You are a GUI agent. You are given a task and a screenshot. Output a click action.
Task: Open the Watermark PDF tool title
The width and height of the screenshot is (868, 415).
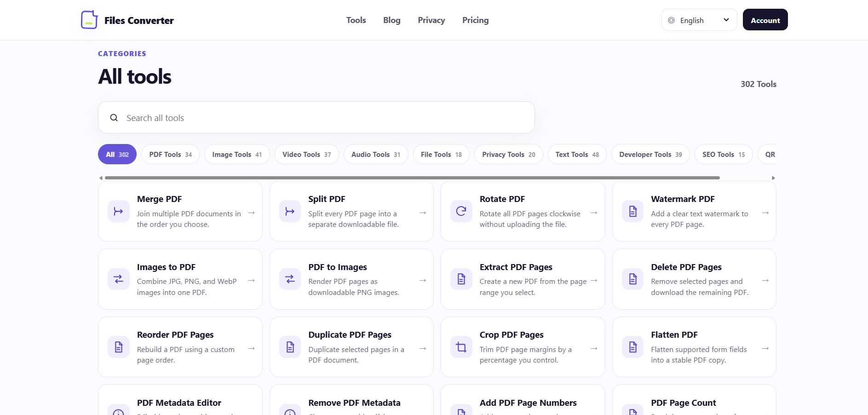tap(683, 199)
